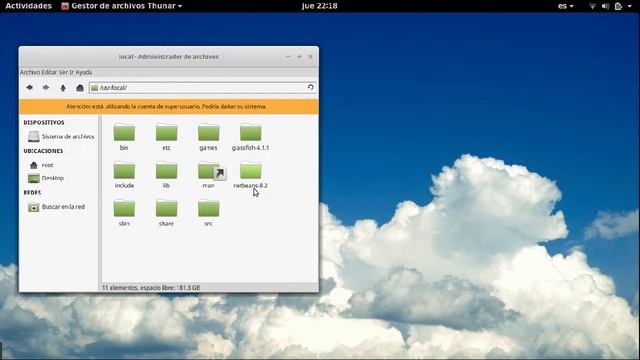Maximize the file manager window
Screen dimensions: 640x360
point(299,57)
